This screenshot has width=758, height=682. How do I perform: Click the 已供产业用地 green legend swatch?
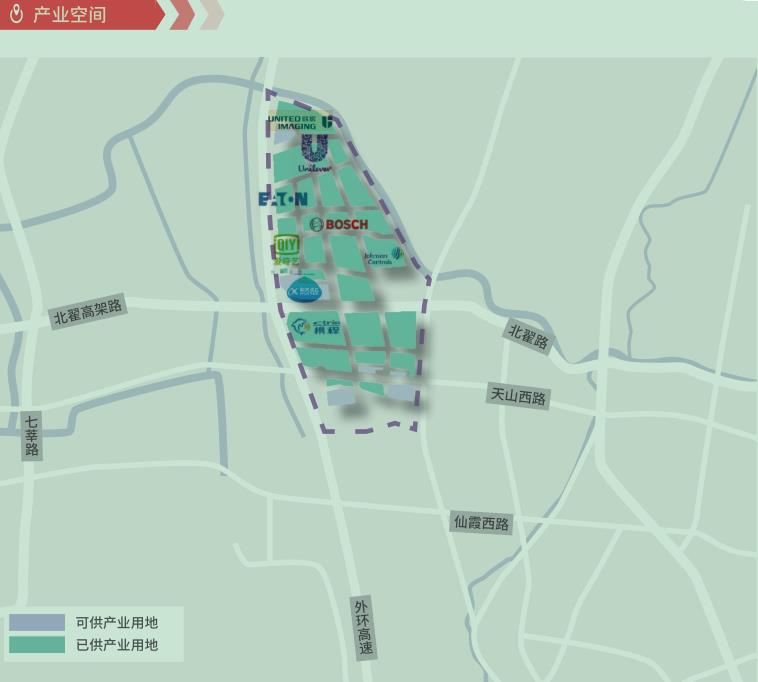37,645
